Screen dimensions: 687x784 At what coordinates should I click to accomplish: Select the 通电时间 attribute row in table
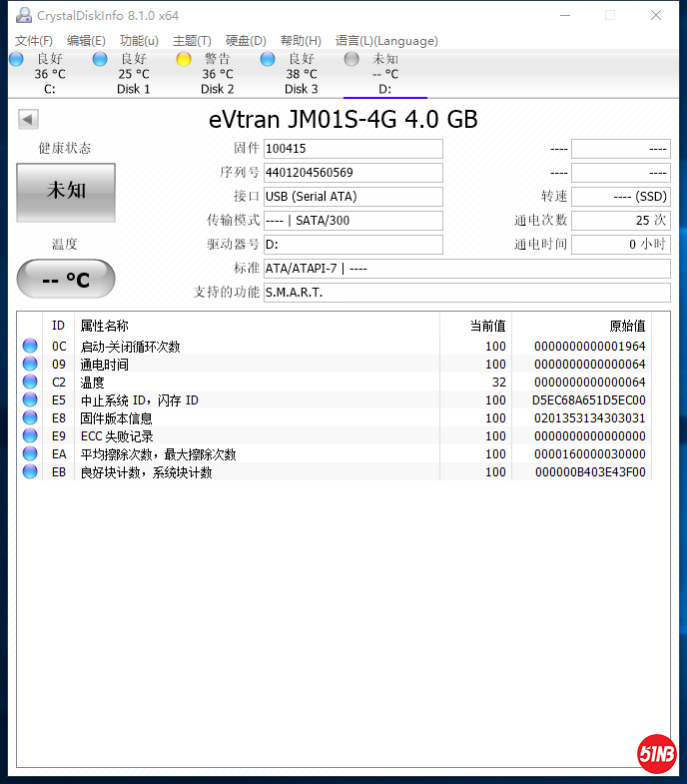[335, 364]
